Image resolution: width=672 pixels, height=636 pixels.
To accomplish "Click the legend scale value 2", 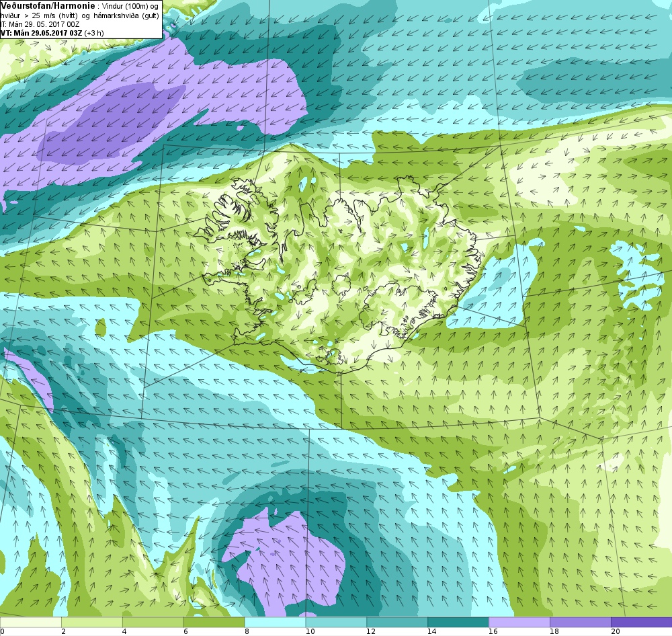I will [x=63, y=631].
